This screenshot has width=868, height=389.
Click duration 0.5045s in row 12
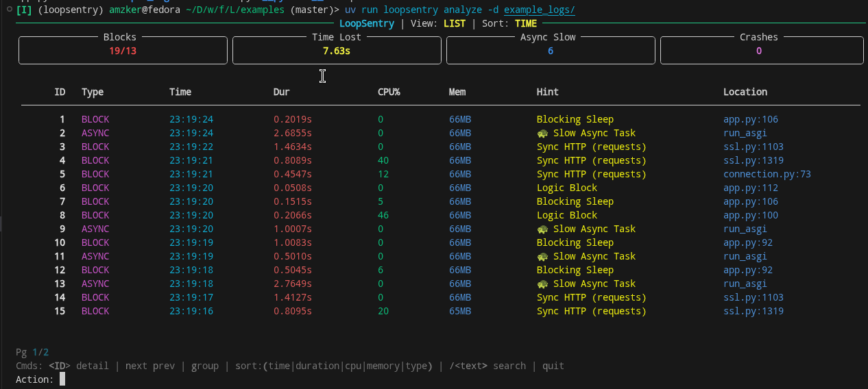click(x=293, y=270)
